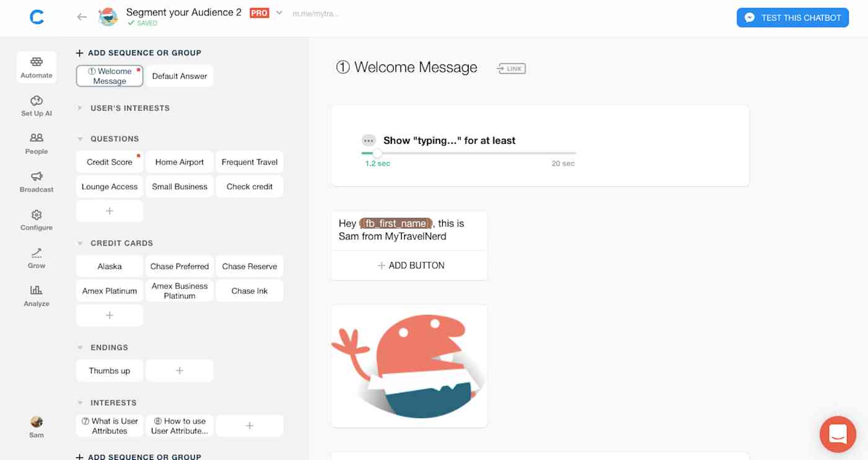This screenshot has width=868, height=460.
Task: Click ADD BUTTON under the greeting message
Action: click(410, 265)
